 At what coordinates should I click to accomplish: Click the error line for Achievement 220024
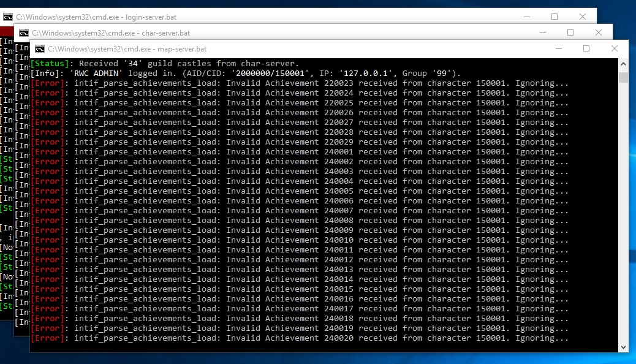click(x=300, y=93)
